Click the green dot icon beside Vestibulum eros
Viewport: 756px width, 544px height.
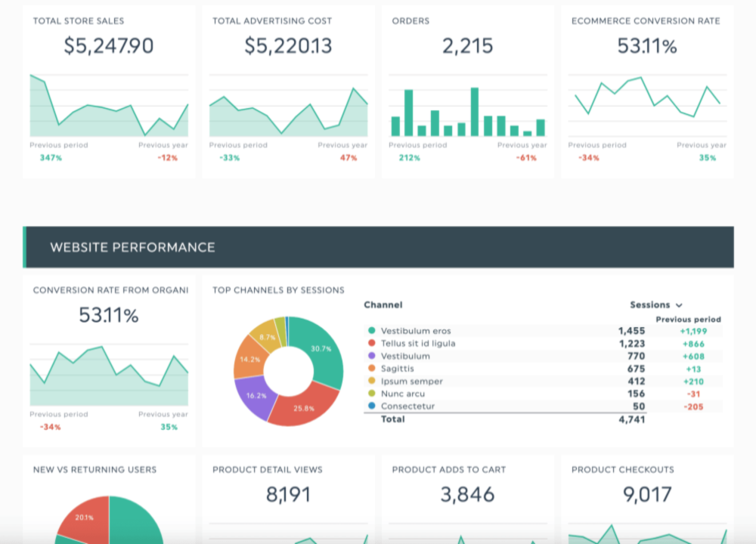click(370, 330)
